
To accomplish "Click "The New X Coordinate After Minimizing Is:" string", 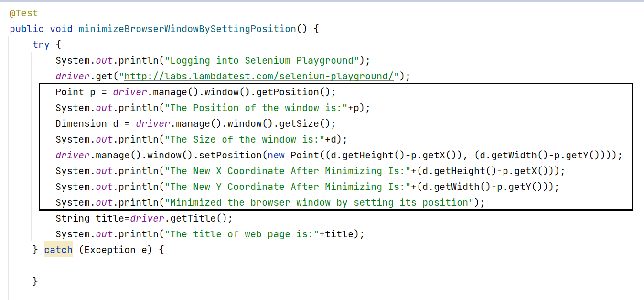I will pyautogui.click(x=288, y=171).
